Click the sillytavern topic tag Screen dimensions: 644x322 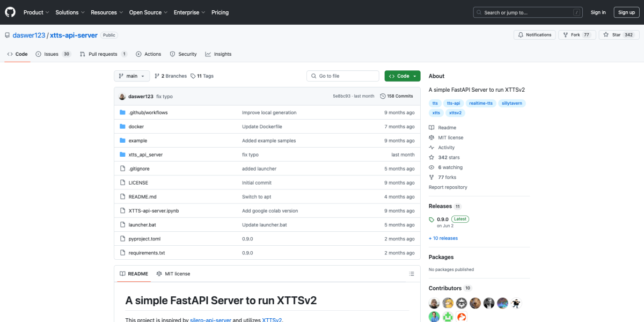point(512,103)
